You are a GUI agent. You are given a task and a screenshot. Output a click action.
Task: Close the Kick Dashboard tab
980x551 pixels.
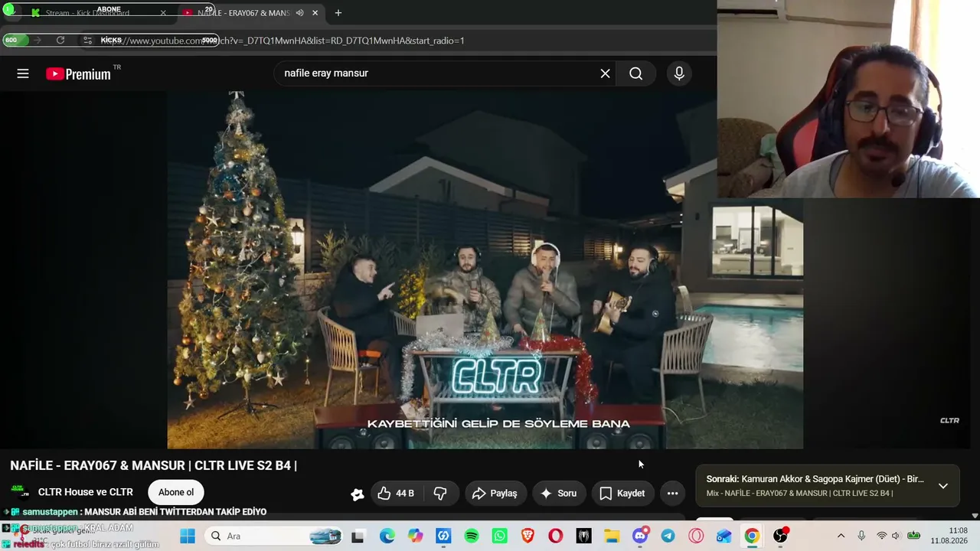click(163, 13)
